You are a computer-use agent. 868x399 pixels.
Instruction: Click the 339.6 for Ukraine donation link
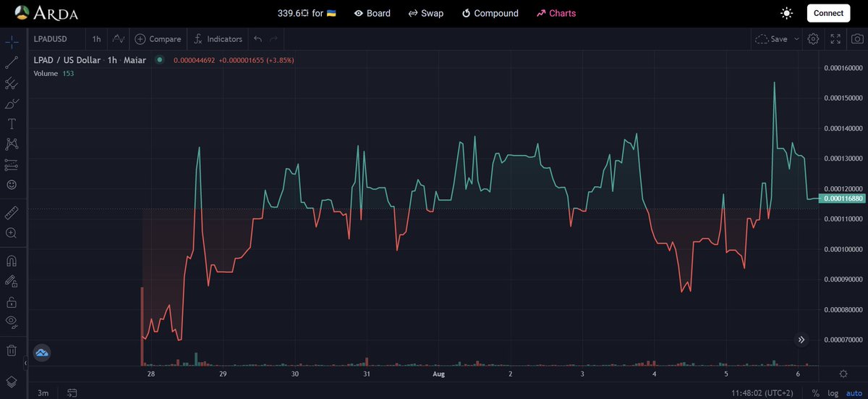307,13
